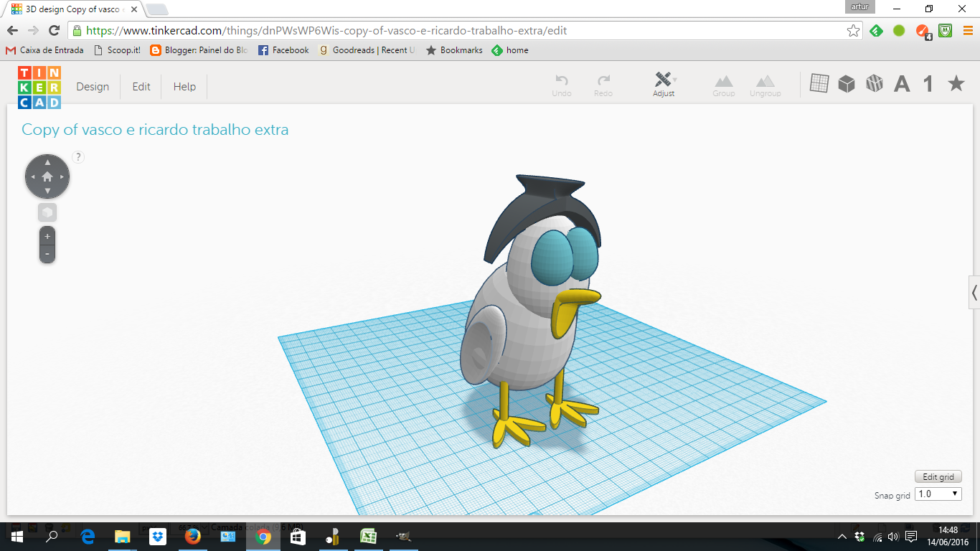Image resolution: width=980 pixels, height=551 pixels.
Task: Select the striped hole box icon
Action: click(x=874, y=84)
